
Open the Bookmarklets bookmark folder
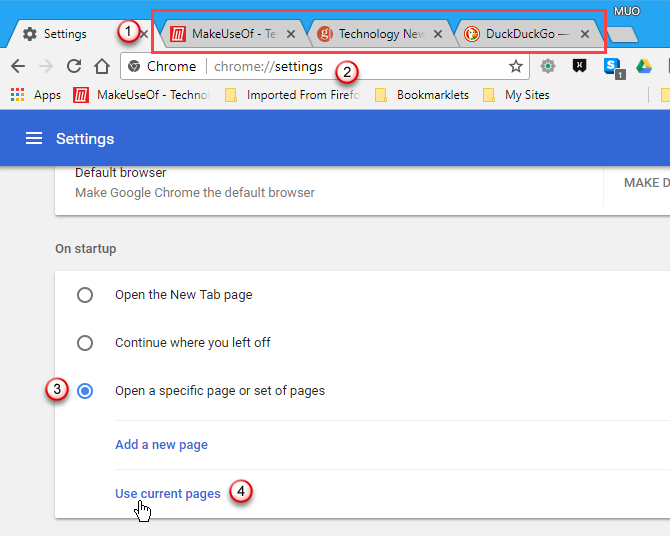(422, 95)
